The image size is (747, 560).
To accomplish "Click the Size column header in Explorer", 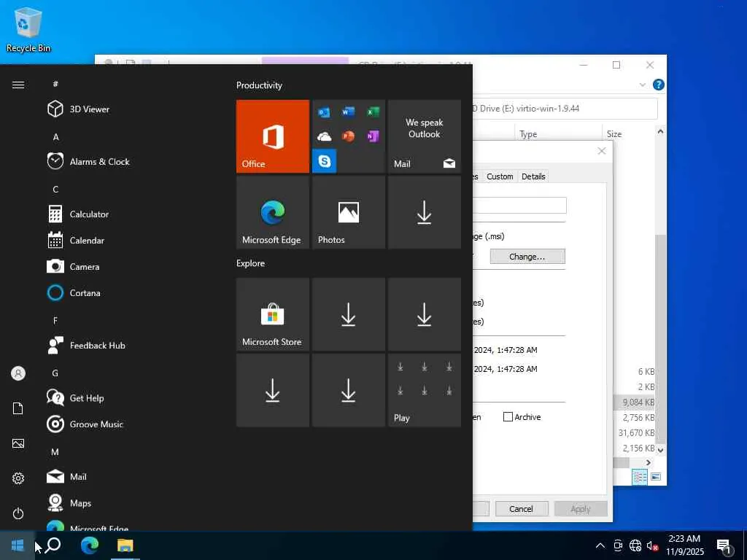I will coord(627,134).
